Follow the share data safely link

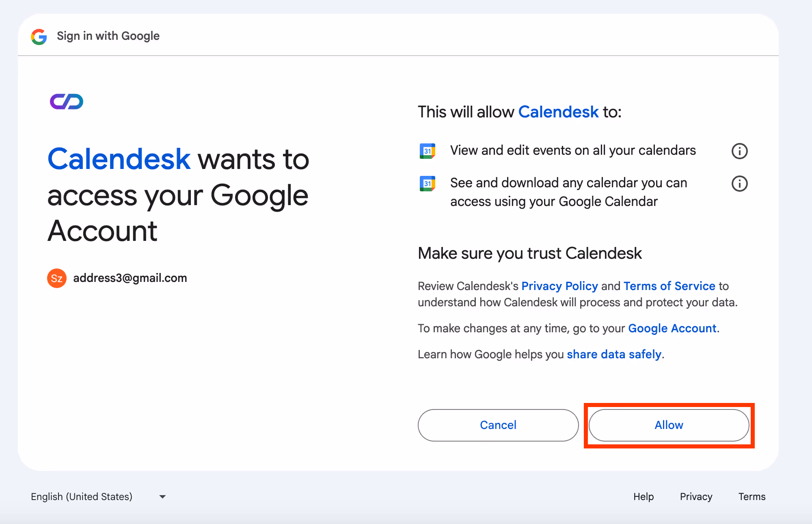click(x=614, y=354)
